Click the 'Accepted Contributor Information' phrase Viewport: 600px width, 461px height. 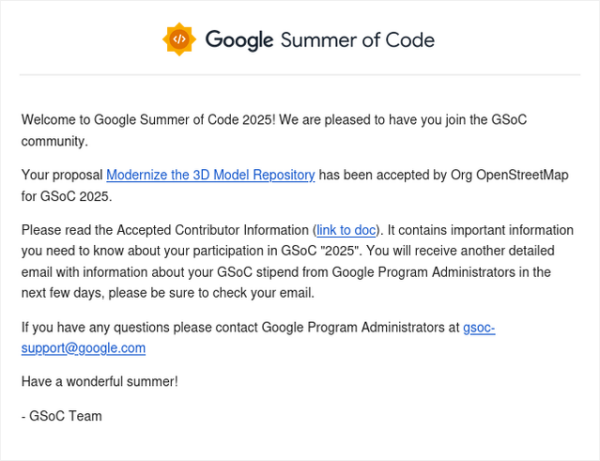[x=212, y=230]
